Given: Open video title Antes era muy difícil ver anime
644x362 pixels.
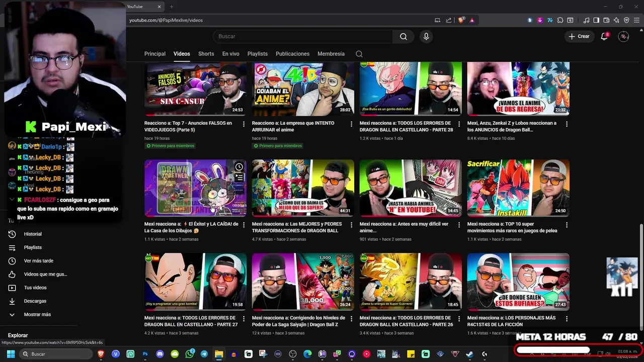Looking at the screenshot, I should coord(404,227).
